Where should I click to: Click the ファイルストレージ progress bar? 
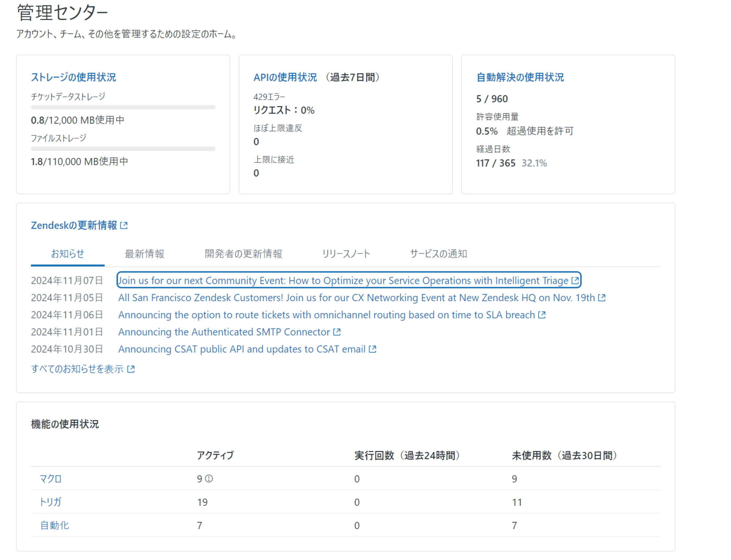click(x=123, y=149)
